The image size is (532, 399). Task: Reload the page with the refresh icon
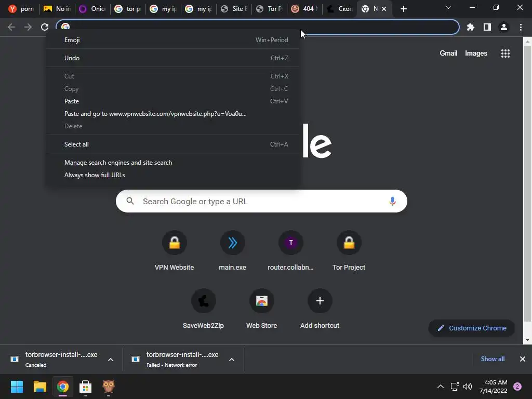click(x=45, y=27)
